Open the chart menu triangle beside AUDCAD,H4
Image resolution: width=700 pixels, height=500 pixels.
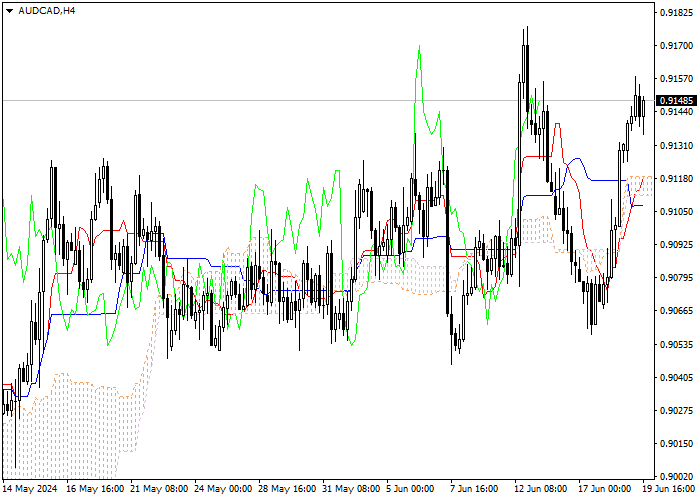9,11
